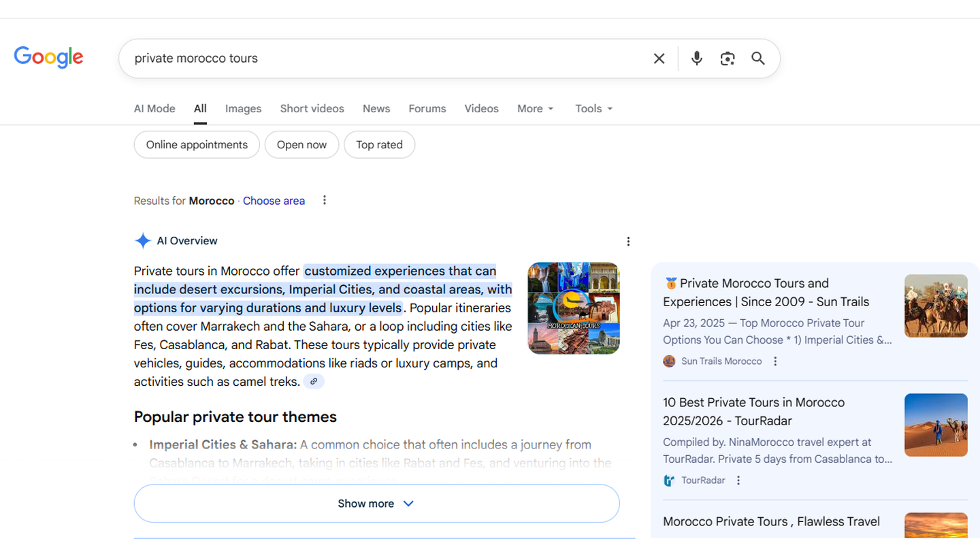Click the Popular private tour themes heading
This screenshot has width=980, height=558.
tap(235, 417)
